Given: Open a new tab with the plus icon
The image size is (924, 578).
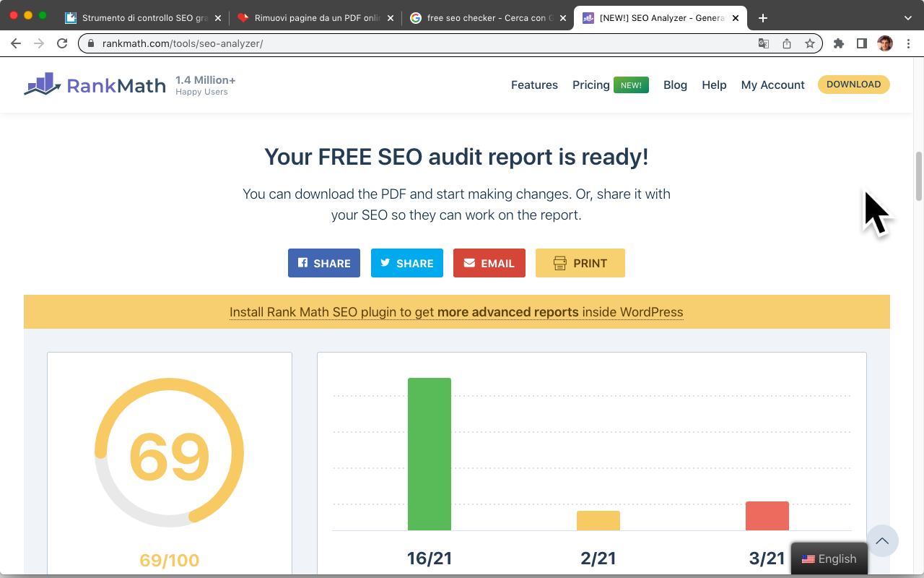Looking at the screenshot, I should click(x=763, y=18).
